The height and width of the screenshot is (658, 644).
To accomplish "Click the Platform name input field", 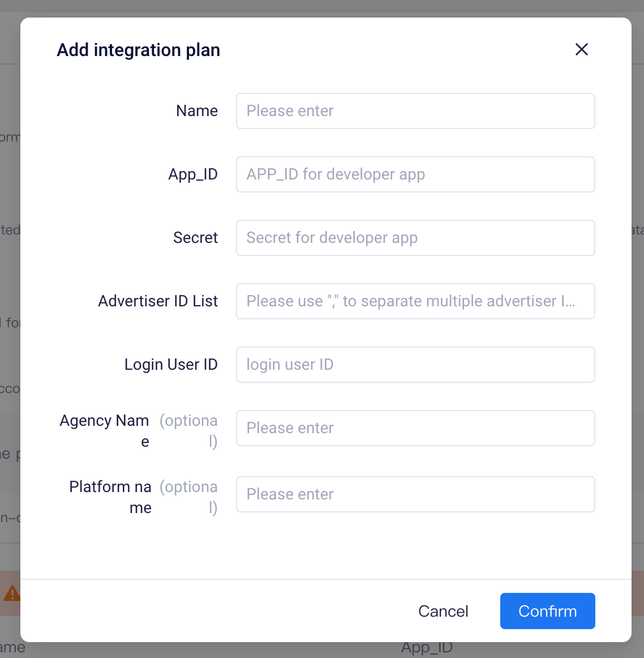I will point(415,494).
